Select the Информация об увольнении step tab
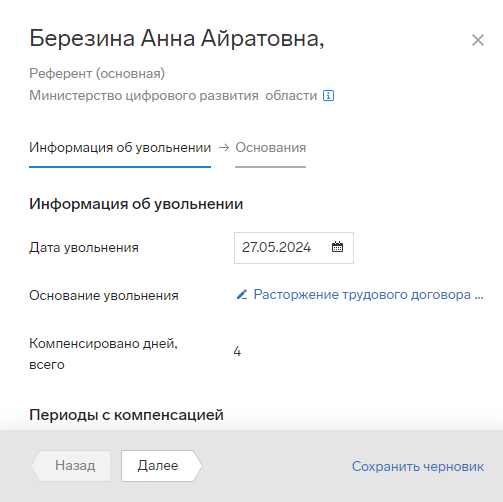 (120, 148)
